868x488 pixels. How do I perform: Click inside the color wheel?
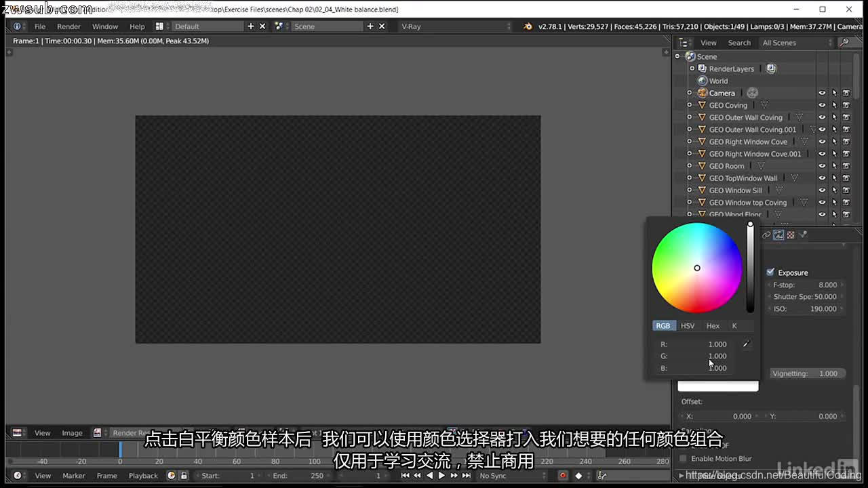pyautogui.click(x=696, y=268)
